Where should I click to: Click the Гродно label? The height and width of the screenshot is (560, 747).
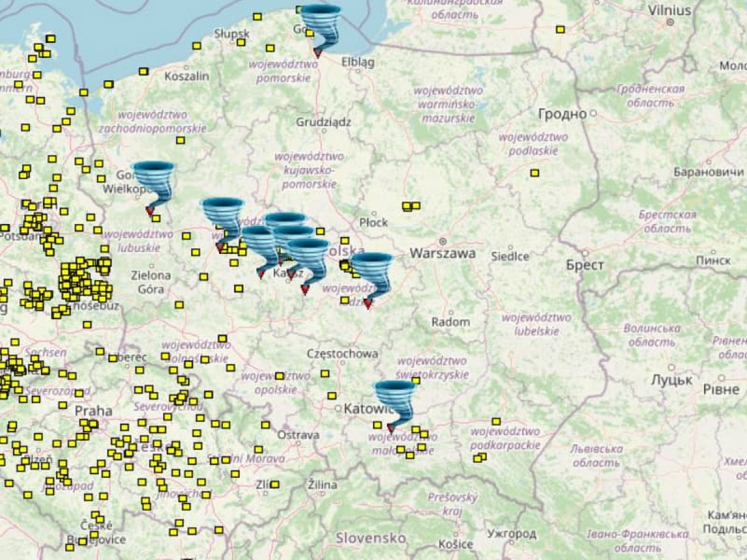[x=562, y=114]
